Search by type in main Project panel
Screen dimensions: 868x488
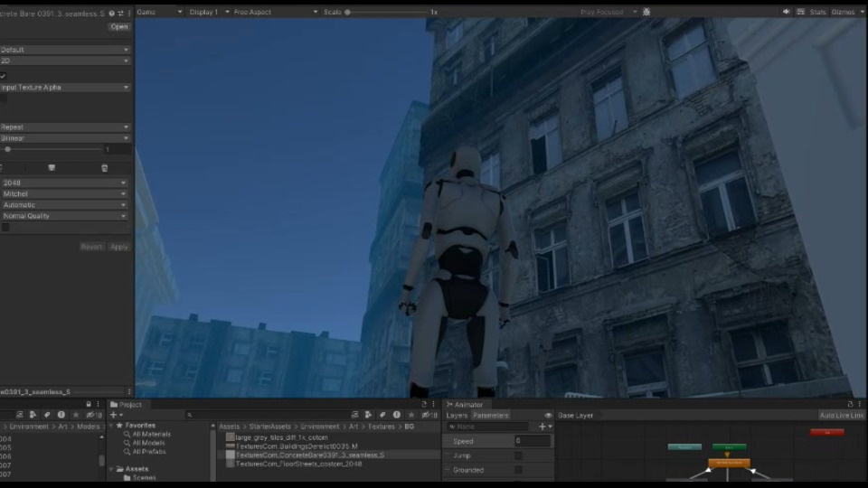[x=368, y=415]
